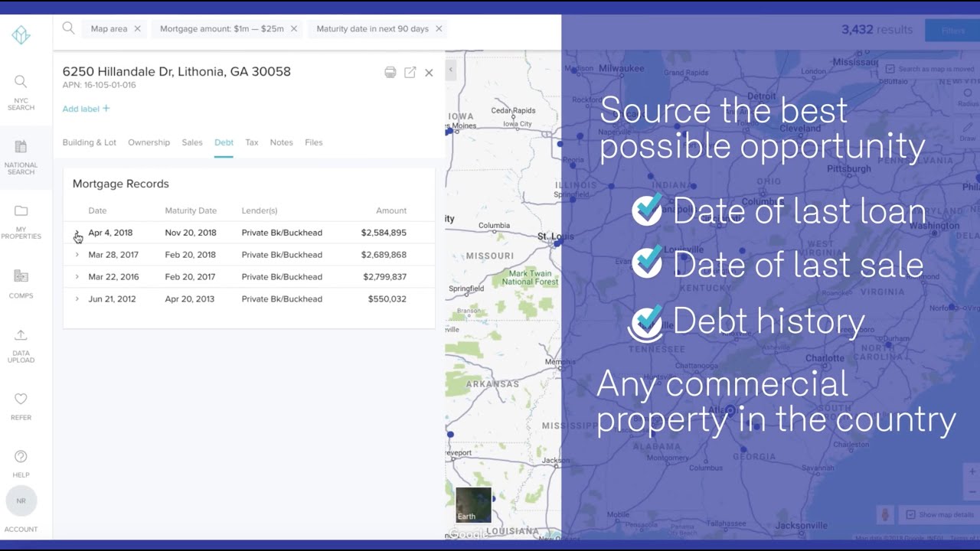
Task: Click the Filters button
Action: pos(952,31)
